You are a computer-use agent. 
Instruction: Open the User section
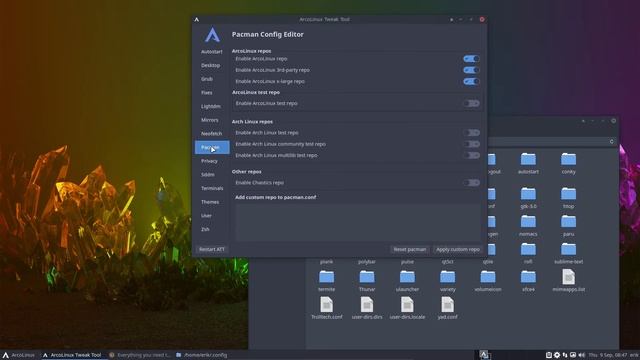pos(212,216)
